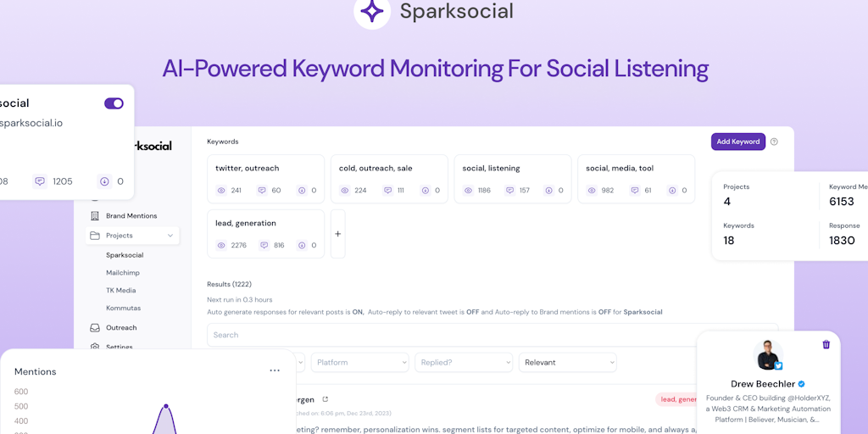Screen dimensions: 868x434
Task: Delete Drew Beechler card with trash icon
Action: pos(826,344)
